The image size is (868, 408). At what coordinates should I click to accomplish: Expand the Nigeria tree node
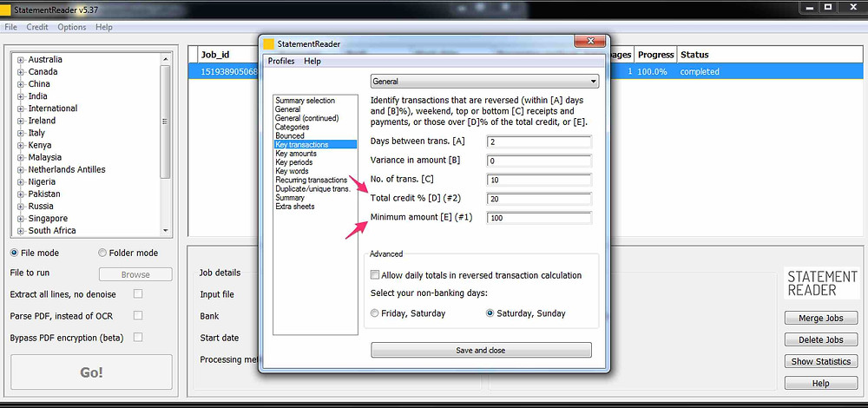(x=21, y=181)
